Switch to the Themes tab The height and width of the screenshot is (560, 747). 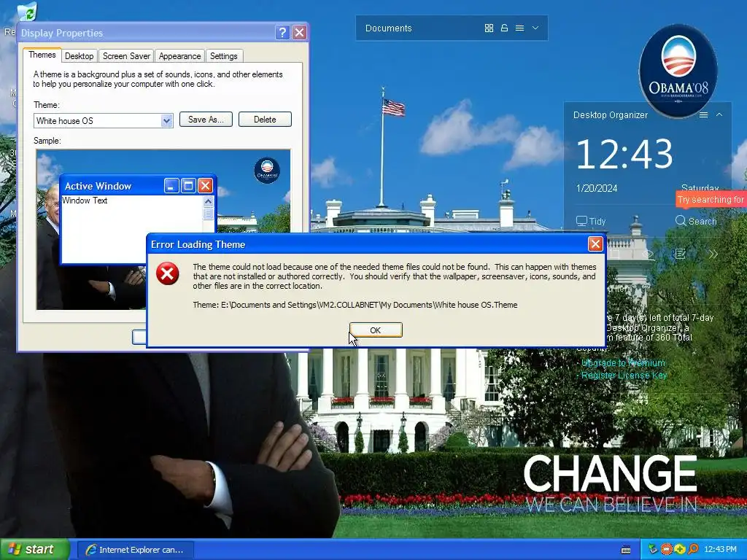[x=42, y=55]
